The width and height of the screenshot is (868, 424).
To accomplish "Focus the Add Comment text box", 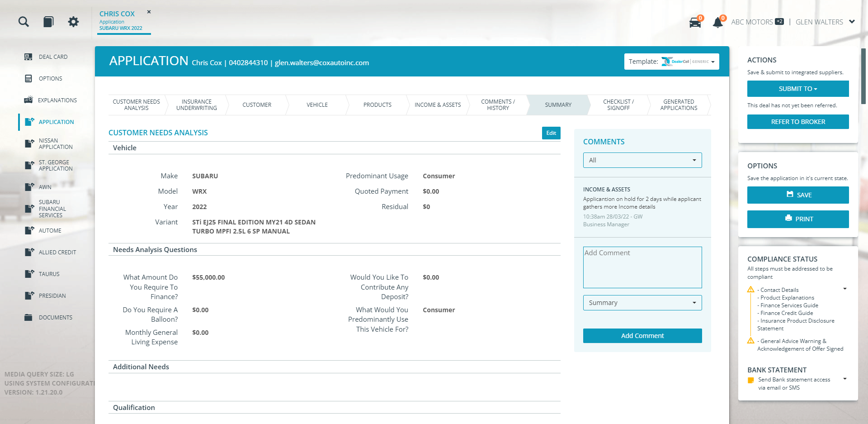I will coord(642,267).
